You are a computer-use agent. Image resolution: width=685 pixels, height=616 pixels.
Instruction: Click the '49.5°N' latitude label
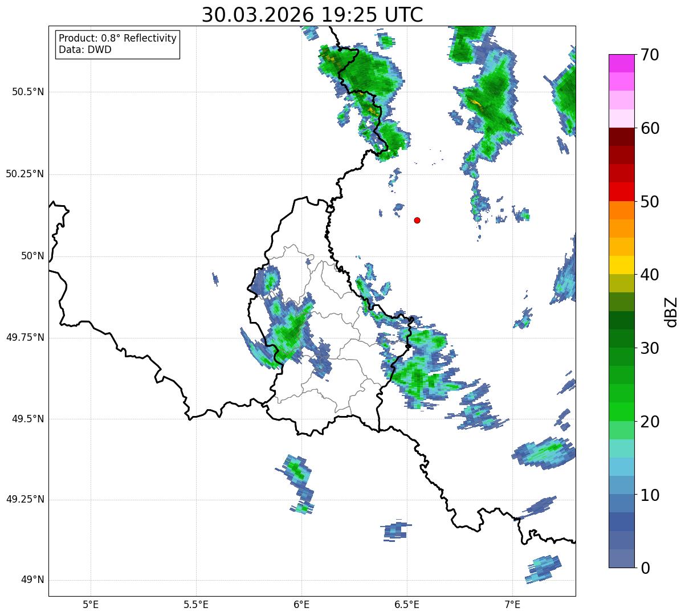pos(28,419)
